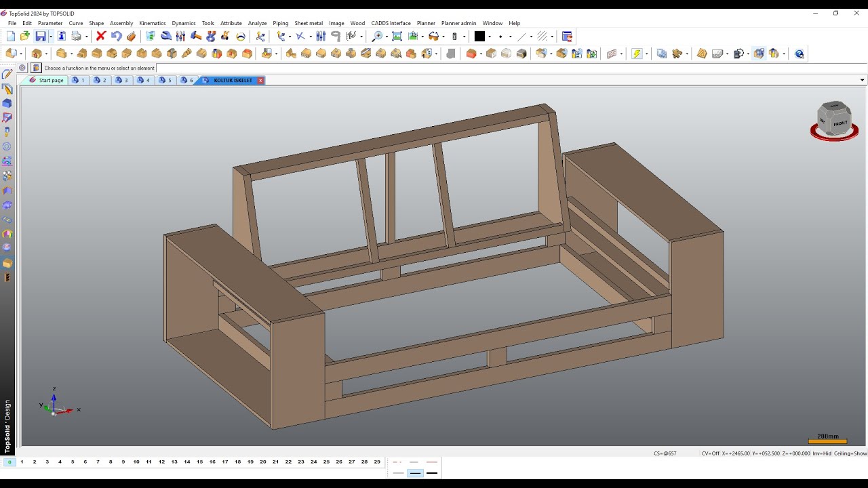Select the highlighted medium line thickness swatch

(x=415, y=473)
